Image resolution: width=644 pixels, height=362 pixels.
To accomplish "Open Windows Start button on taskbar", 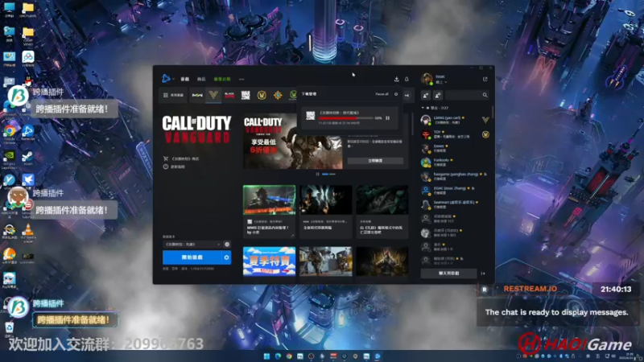I will pos(267,356).
